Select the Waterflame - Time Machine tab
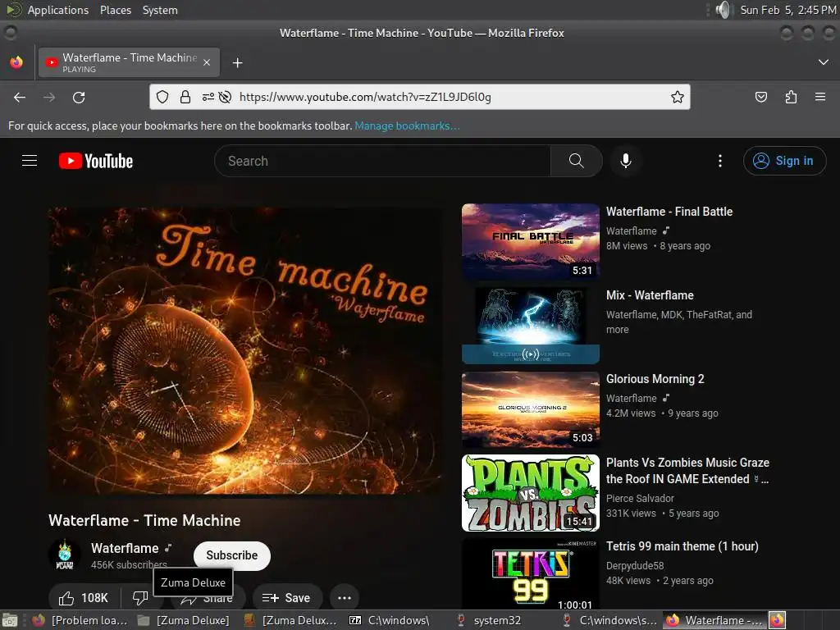Image resolution: width=840 pixels, height=630 pixels. 129,62
